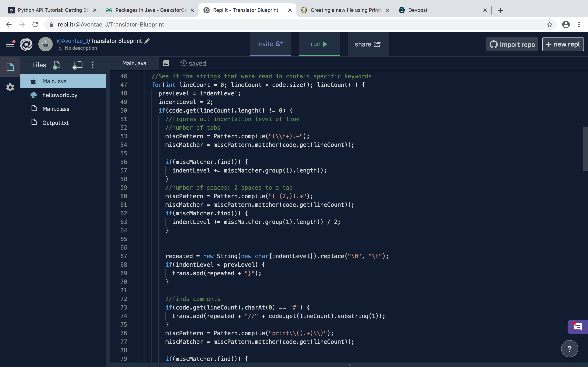Open the saved history indicator
Screen dimensions: 588x367
[x=193, y=63]
